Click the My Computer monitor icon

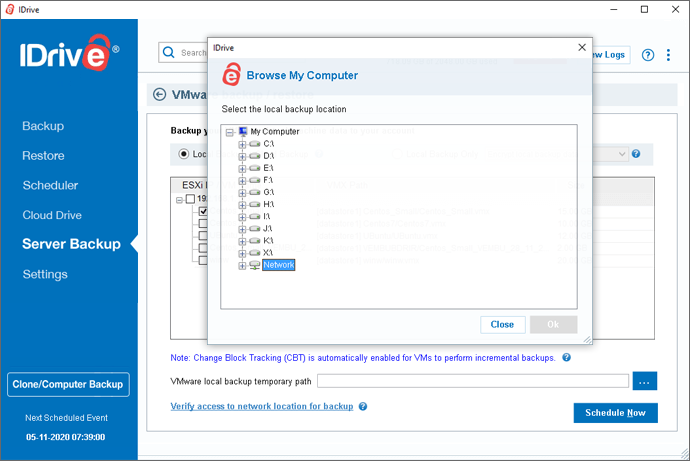(243, 131)
